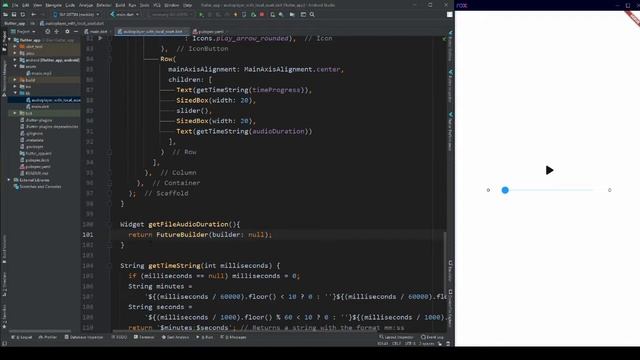Viewport: 640px width, 360px height.
Task: Collapse the lib folder in project tree
Action: coord(15,93)
